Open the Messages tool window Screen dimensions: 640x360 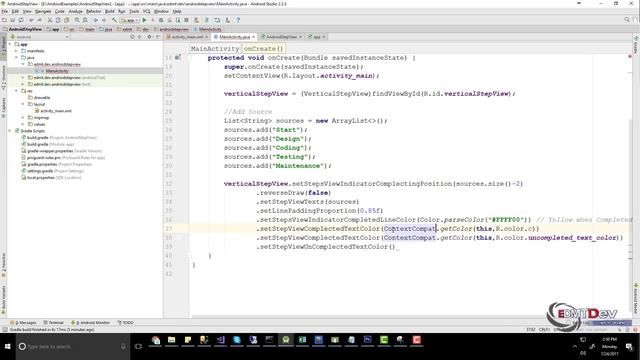(23, 322)
